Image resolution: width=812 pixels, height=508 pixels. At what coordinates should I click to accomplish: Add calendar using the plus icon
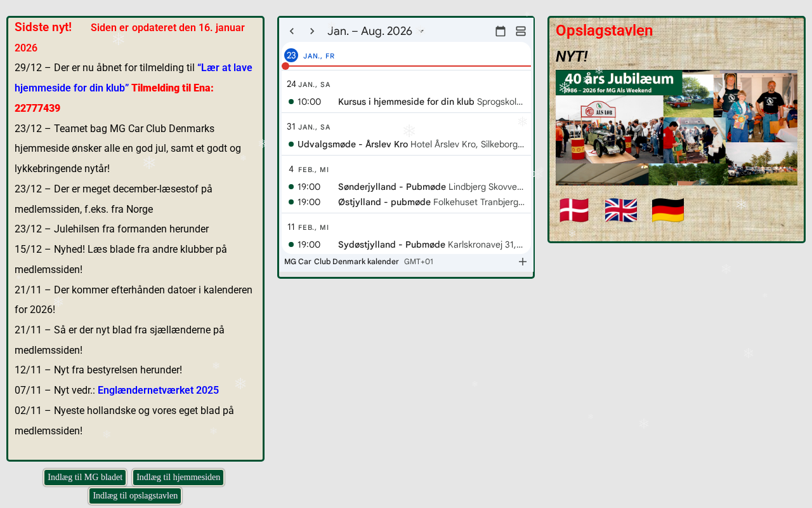click(523, 262)
